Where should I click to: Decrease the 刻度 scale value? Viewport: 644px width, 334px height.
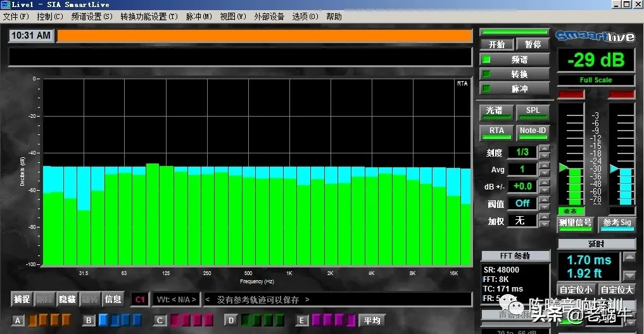click(x=544, y=156)
